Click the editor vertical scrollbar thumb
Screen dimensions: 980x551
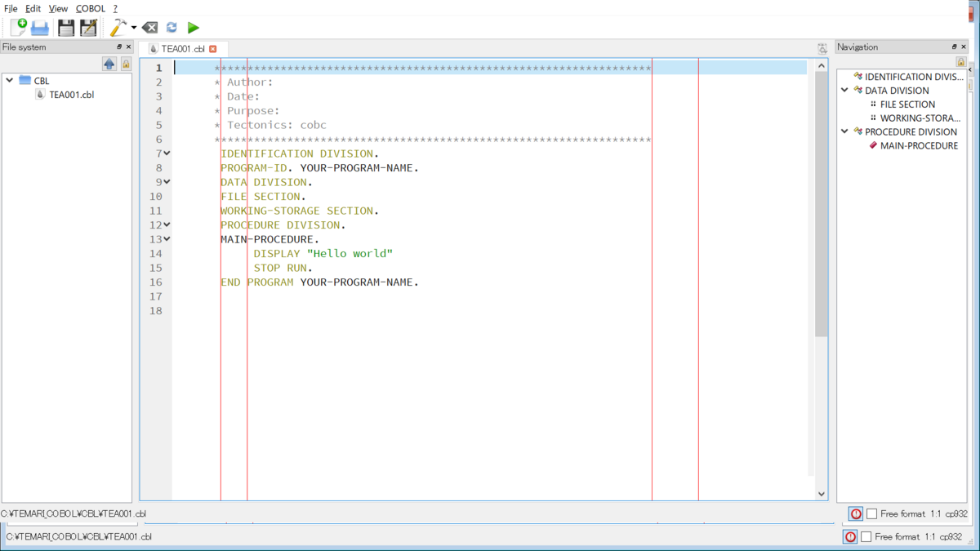tap(822, 204)
